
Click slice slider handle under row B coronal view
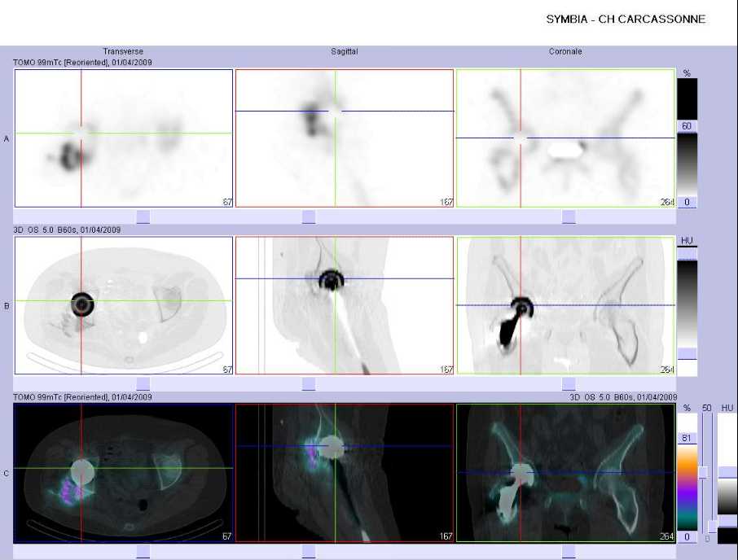coord(569,383)
